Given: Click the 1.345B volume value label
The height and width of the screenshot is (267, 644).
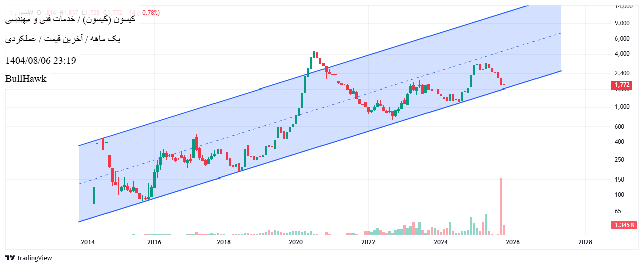Looking at the screenshot, I should (623, 225).
